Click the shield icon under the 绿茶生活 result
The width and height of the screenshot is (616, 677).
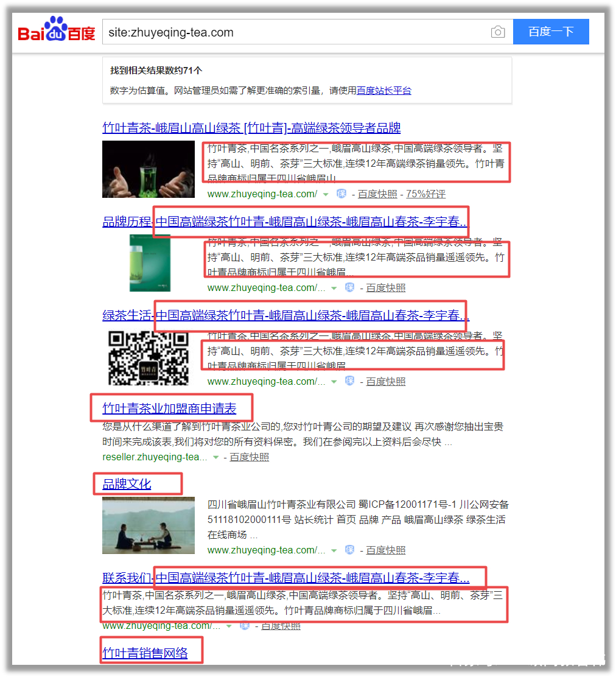(349, 381)
